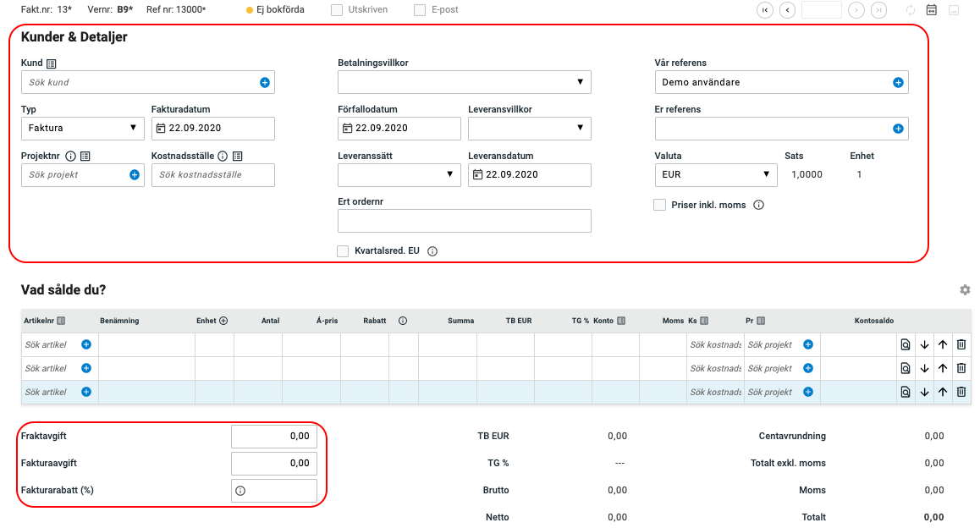Screen dimensions: 980x528
Task: Move second article row down
Action: point(924,369)
